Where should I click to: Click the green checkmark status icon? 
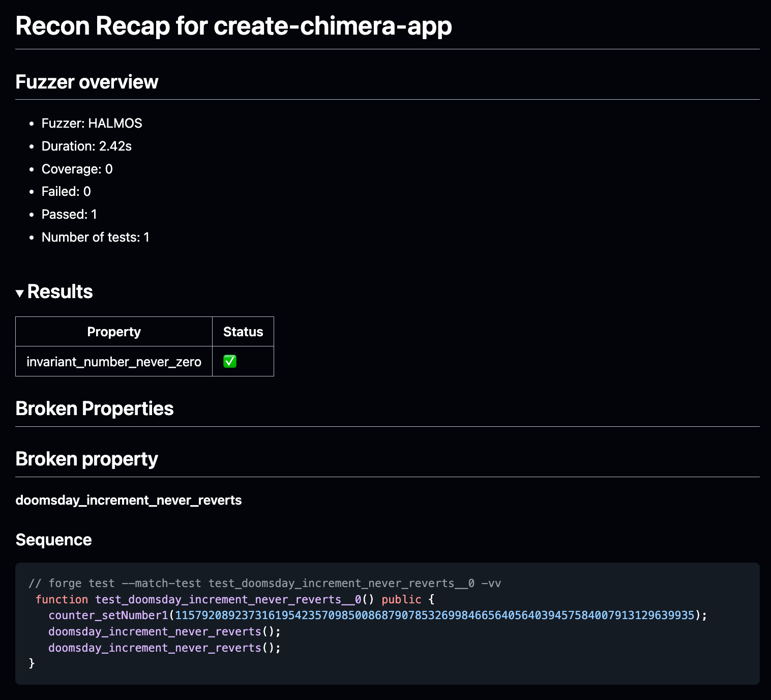(230, 361)
